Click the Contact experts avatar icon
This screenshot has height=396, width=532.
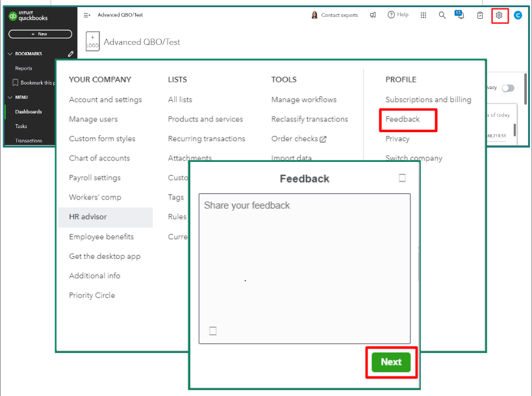(x=314, y=15)
